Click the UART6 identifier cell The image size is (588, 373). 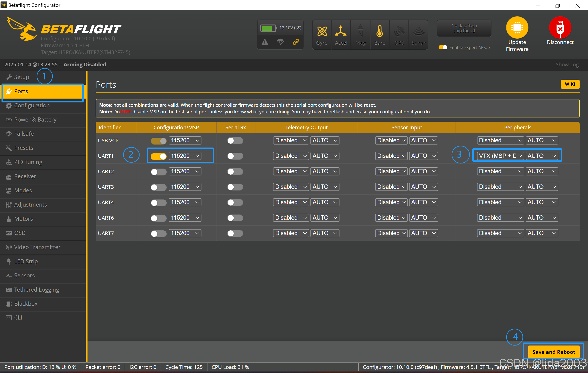point(116,218)
